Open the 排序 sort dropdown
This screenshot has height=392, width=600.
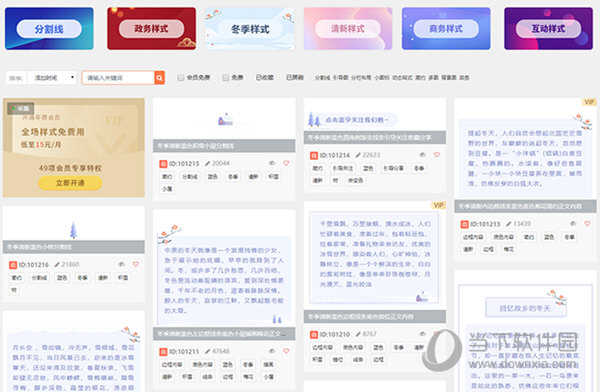click(53, 78)
